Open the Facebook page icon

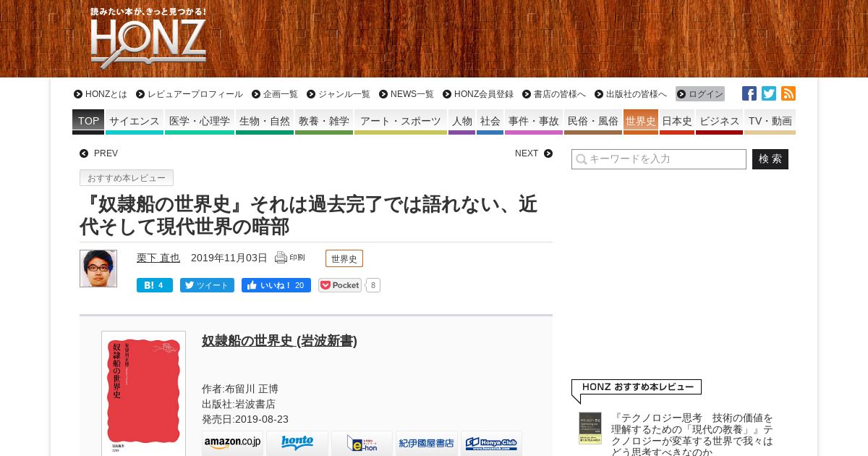pyautogui.click(x=749, y=93)
